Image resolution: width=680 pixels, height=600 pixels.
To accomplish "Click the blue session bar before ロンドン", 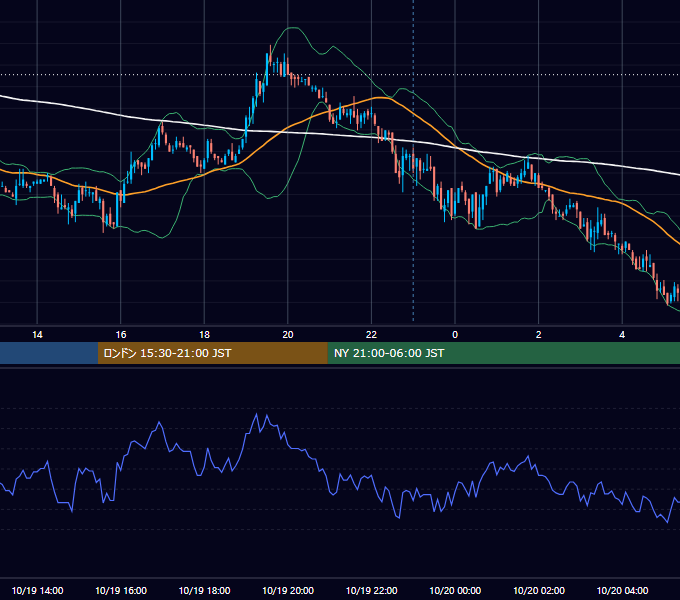I will point(49,353).
